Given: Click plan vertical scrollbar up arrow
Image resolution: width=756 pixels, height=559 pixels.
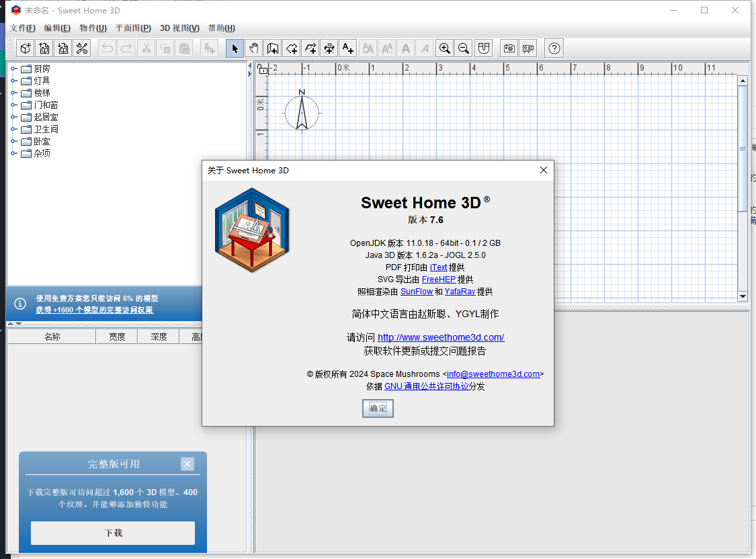Looking at the screenshot, I should (x=743, y=81).
